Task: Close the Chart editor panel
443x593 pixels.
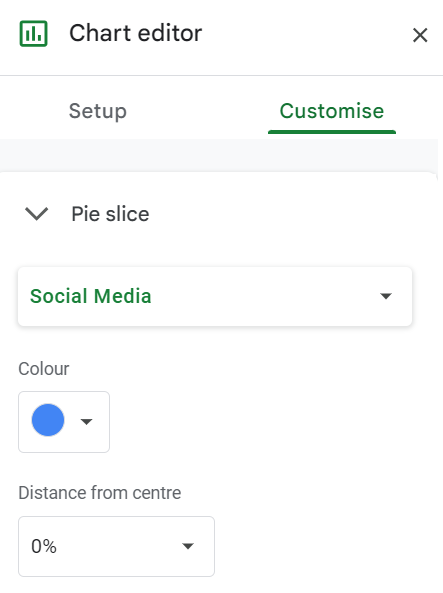Action: tap(420, 36)
